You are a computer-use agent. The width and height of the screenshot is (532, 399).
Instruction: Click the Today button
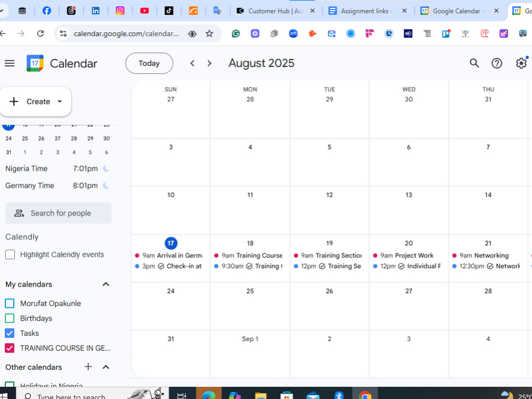click(149, 63)
